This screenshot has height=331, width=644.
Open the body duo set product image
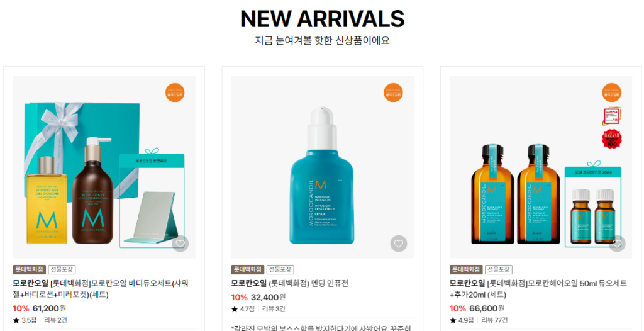click(104, 167)
